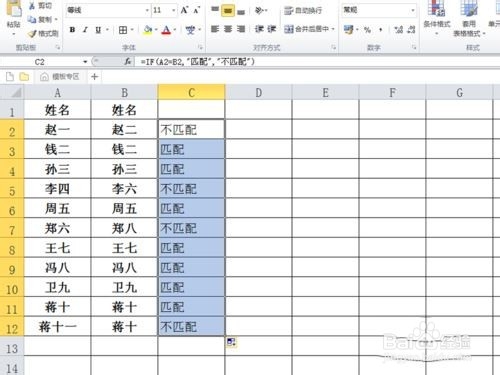Open the Number group dialog launcher

[414, 48]
